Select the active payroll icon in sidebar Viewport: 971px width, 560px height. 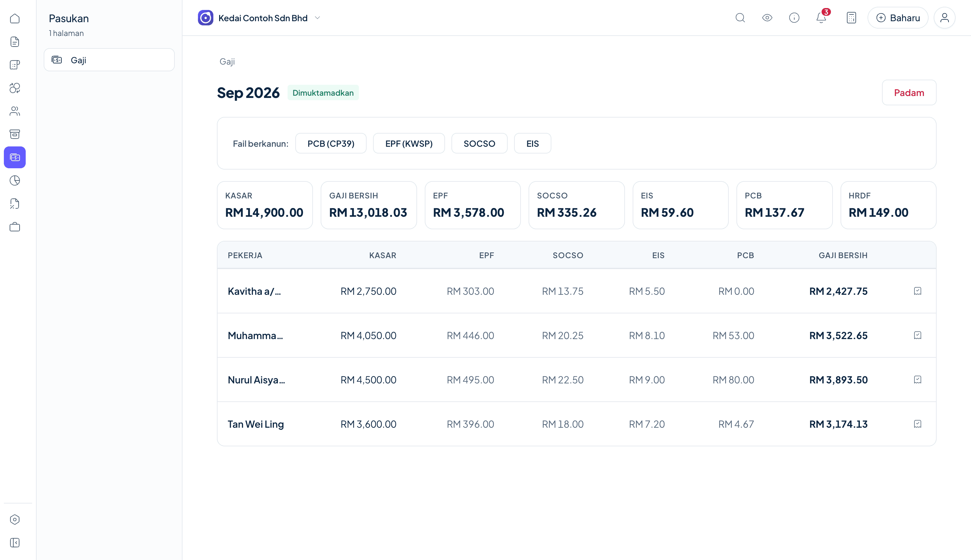(x=15, y=157)
